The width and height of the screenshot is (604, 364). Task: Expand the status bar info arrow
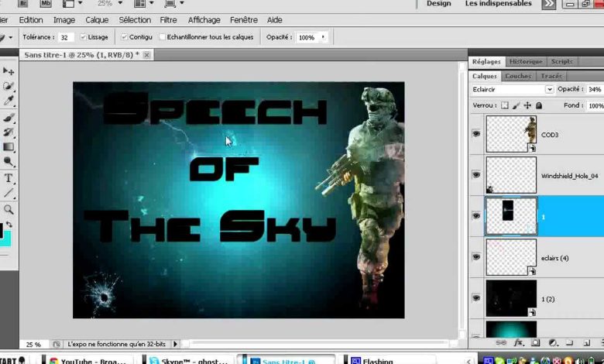[175, 344]
